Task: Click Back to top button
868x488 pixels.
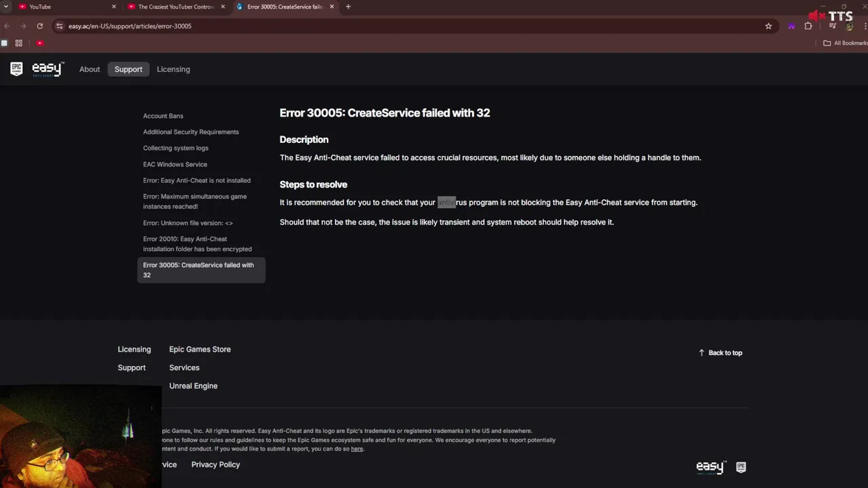Action: tap(720, 352)
